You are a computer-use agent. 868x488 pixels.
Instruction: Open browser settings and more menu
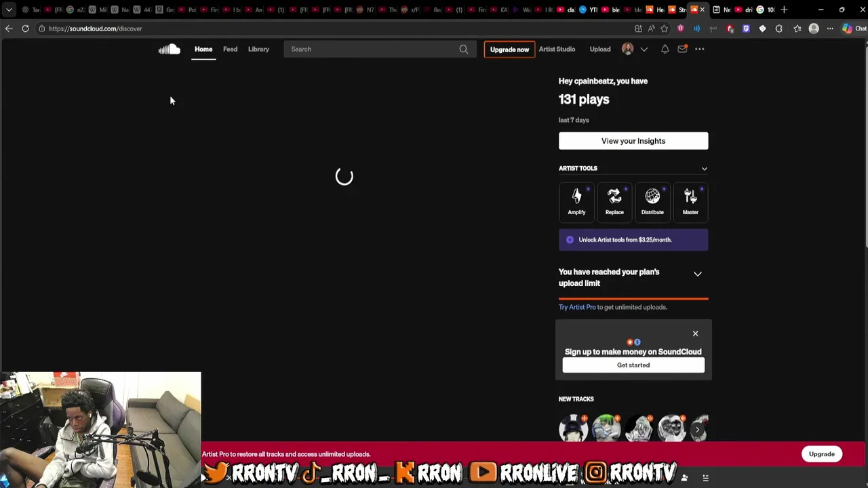pyautogui.click(x=830, y=28)
